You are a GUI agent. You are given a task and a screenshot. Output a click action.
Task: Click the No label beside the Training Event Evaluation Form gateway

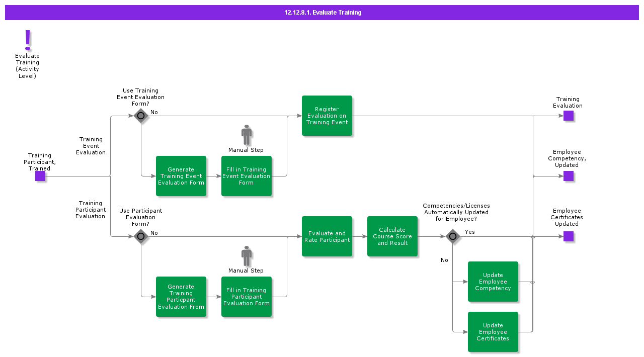tap(154, 112)
